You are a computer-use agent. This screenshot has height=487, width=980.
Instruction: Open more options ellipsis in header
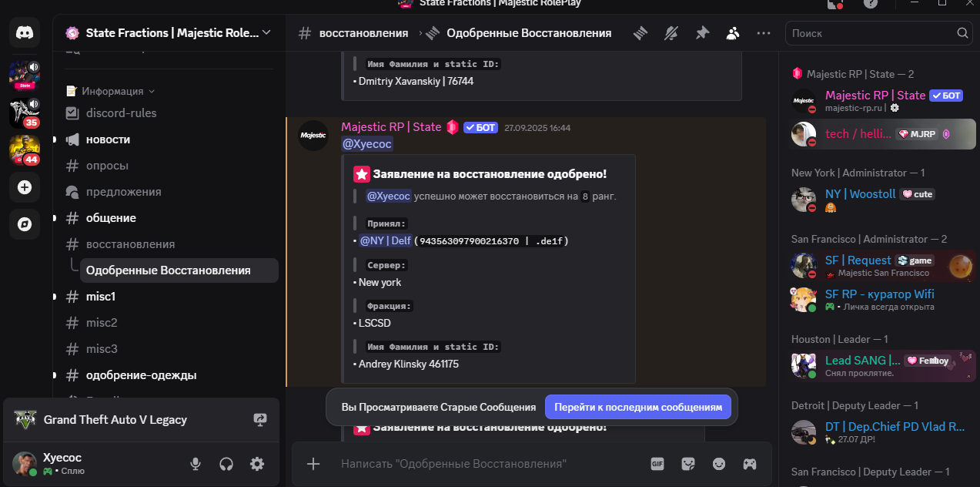764,33
